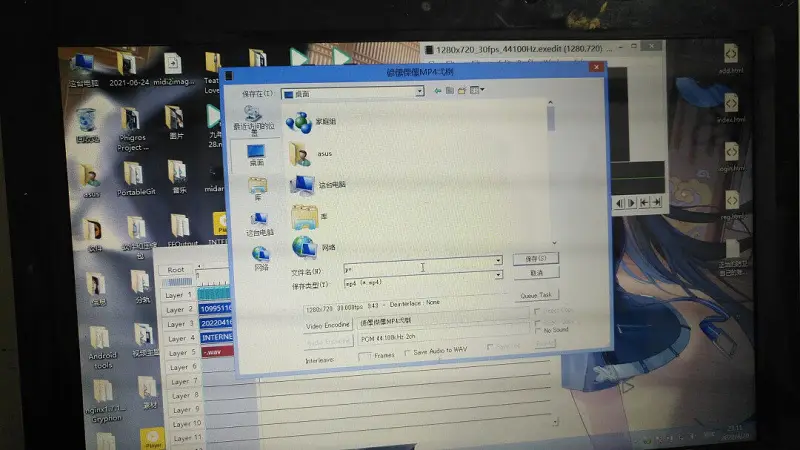Select the 10995116 clip on Layer 2
800x450 pixels.
pyautogui.click(x=216, y=308)
